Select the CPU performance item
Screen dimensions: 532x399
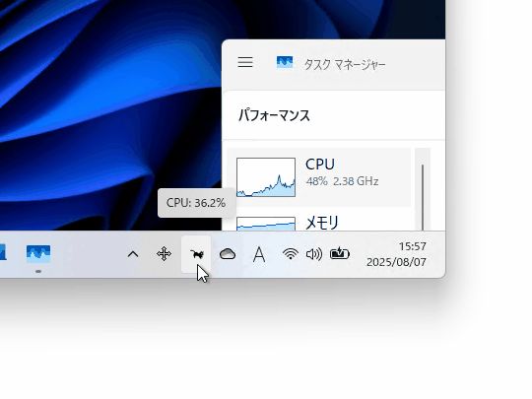[318, 177]
